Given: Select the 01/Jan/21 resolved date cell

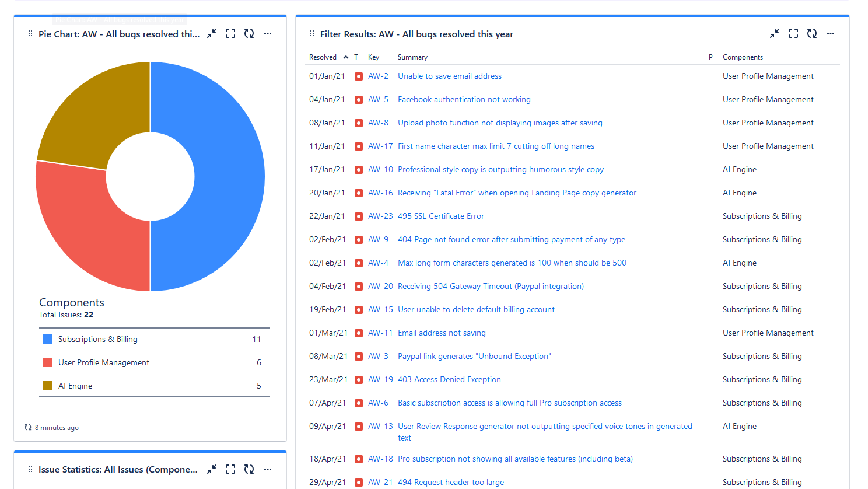Looking at the screenshot, I should tap(327, 76).
